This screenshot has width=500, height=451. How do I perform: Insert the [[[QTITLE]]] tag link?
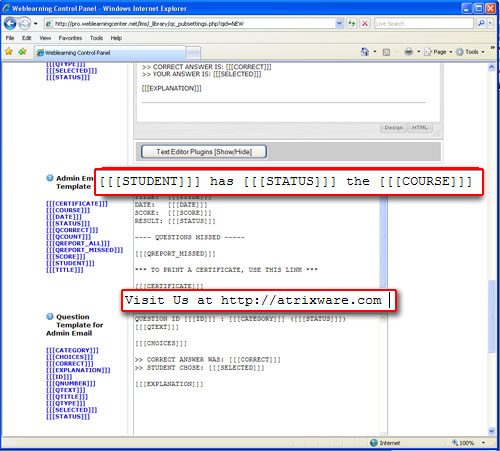click(67, 397)
